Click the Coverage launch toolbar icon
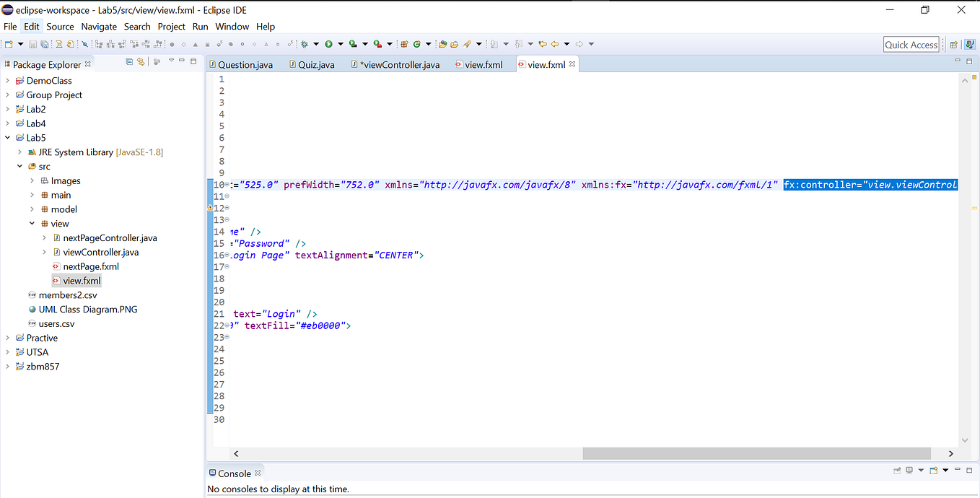980x498 pixels. (x=354, y=43)
